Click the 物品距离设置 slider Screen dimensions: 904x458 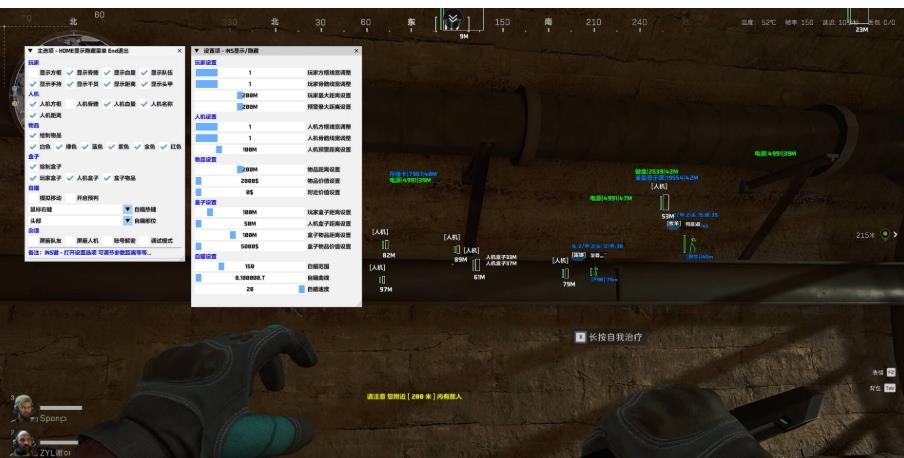pyautogui.click(x=250, y=170)
